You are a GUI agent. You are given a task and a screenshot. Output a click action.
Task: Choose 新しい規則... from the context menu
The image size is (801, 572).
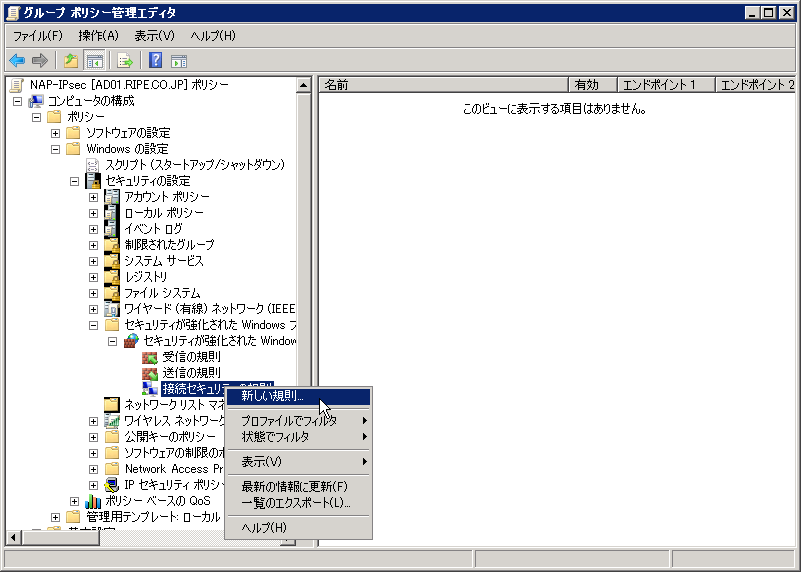click(x=298, y=396)
